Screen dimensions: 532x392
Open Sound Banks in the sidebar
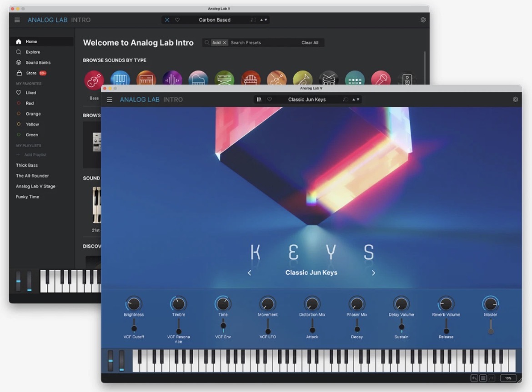38,63
